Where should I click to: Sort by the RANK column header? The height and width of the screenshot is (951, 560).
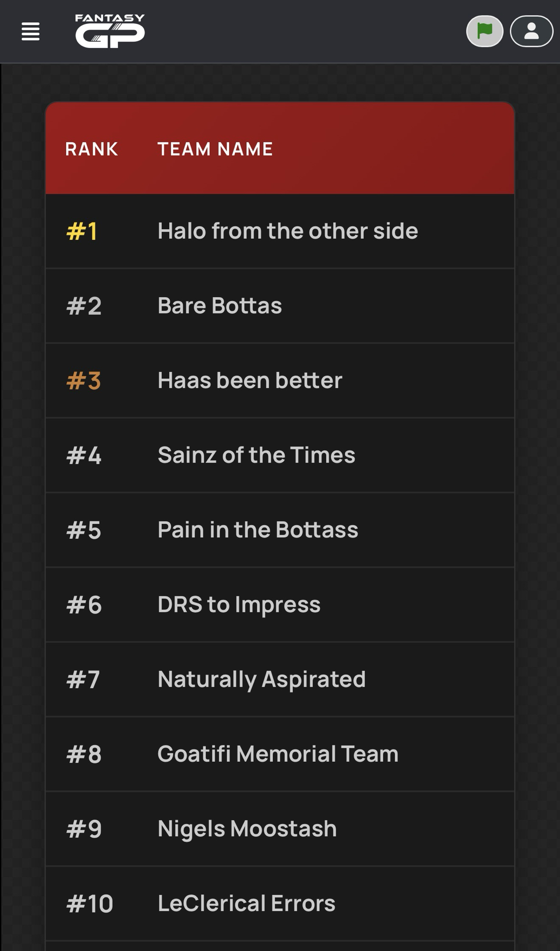(x=91, y=149)
